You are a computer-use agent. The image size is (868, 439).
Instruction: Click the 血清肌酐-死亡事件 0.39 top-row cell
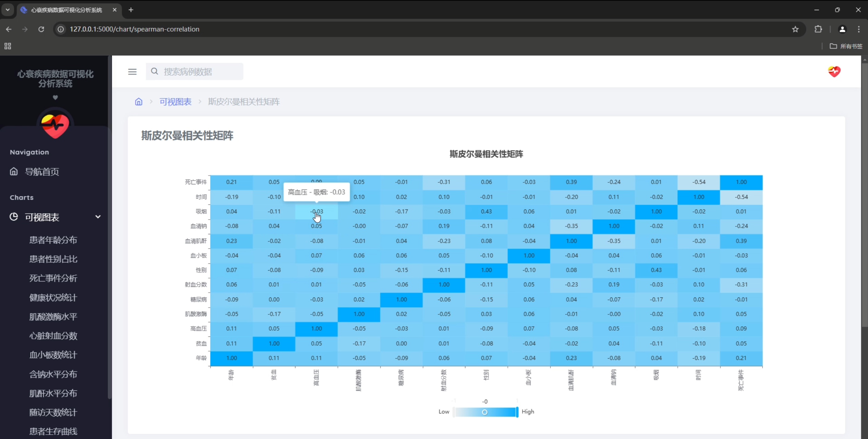tap(571, 182)
